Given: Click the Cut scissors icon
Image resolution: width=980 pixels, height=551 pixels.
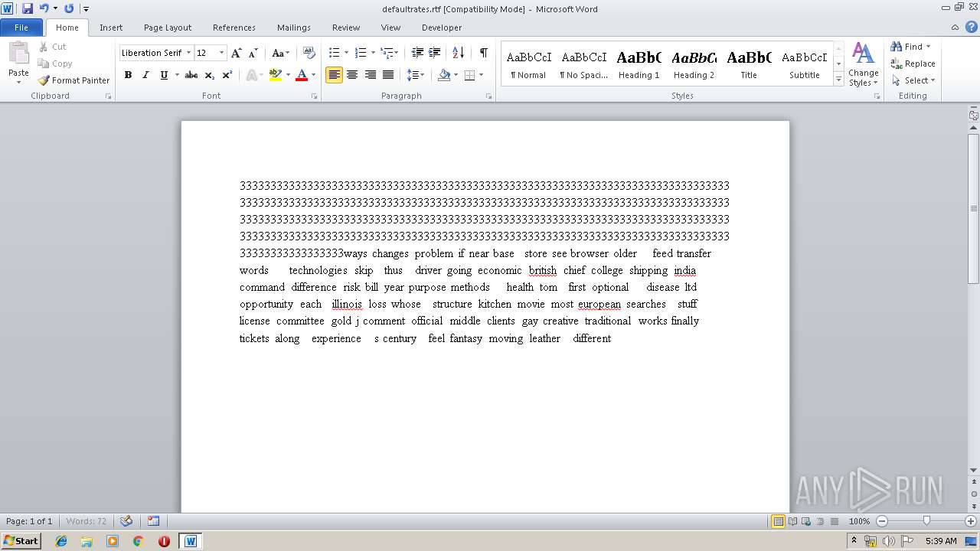Looking at the screenshot, I should (x=44, y=47).
